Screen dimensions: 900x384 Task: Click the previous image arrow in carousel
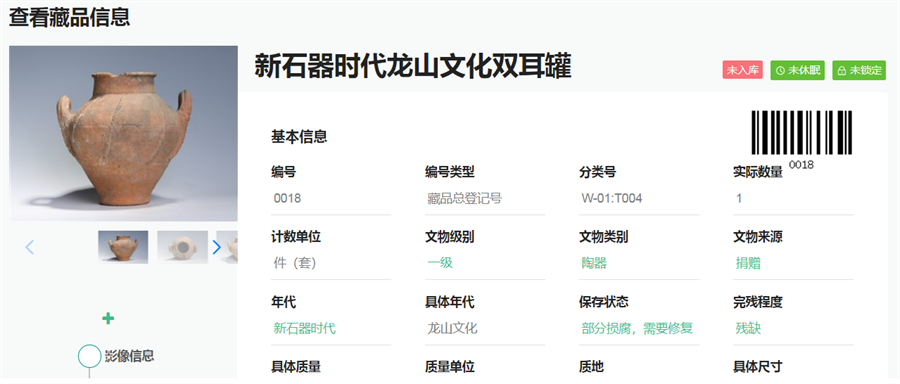tap(30, 247)
